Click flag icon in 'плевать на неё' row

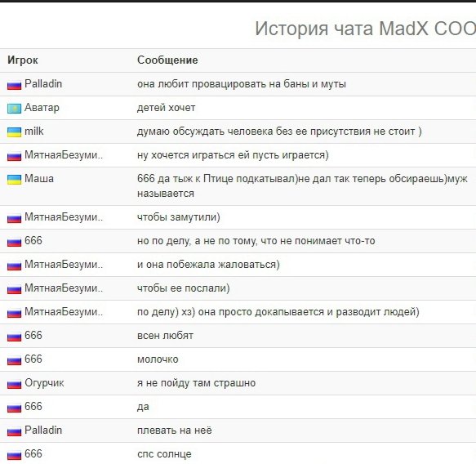click(14, 431)
